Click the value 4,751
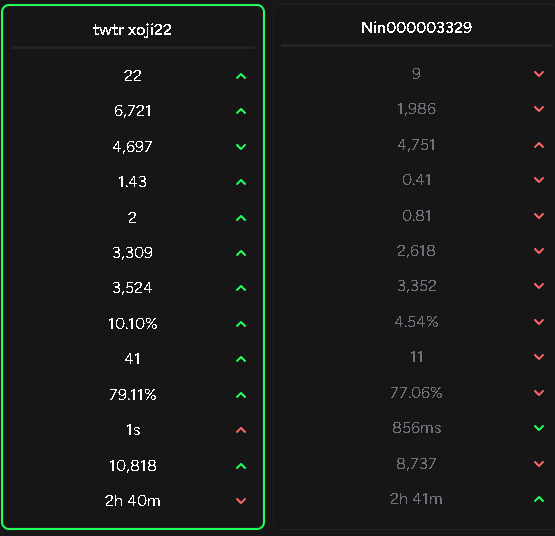Screen dimensions: 555x536 [x=416, y=145]
